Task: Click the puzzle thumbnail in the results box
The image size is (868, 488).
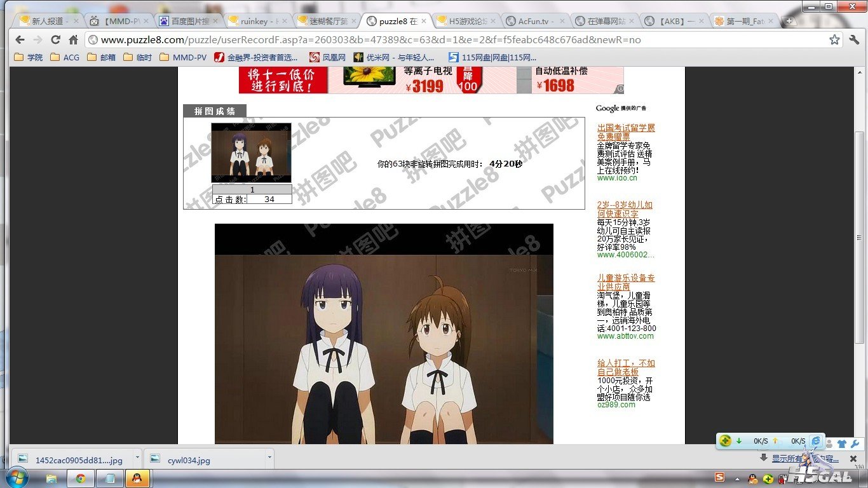Action: point(251,153)
